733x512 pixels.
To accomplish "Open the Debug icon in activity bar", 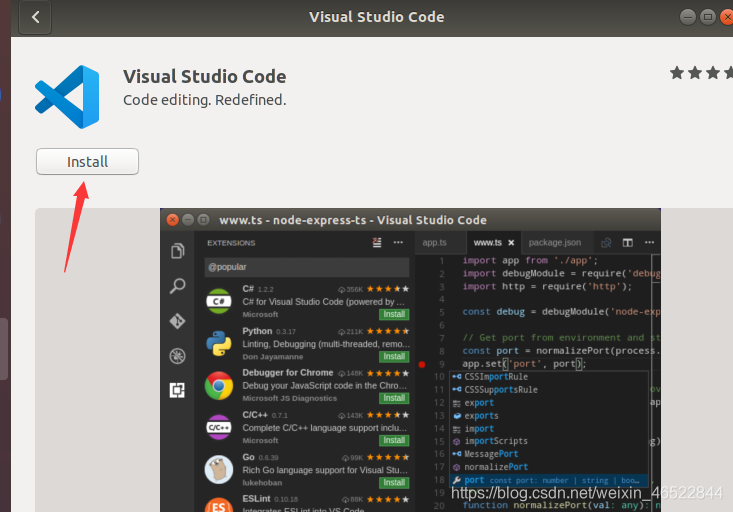I will pos(178,356).
